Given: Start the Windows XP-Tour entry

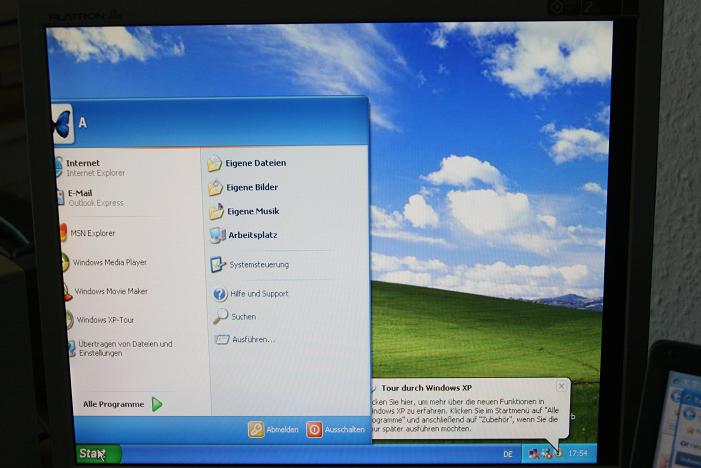Looking at the screenshot, I should pyautogui.click(x=101, y=320).
